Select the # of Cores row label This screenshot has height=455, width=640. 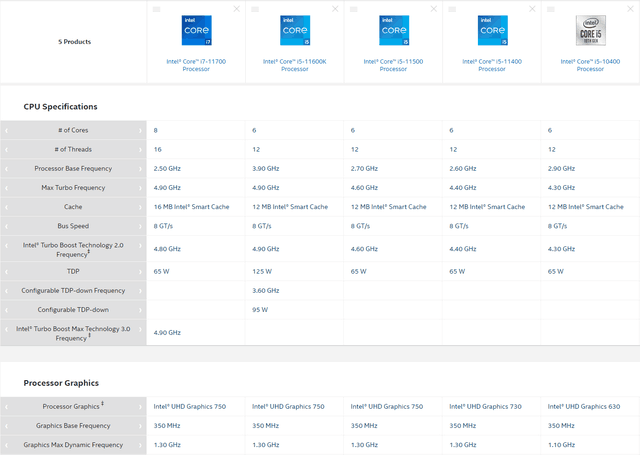pyautogui.click(x=73, y=130)
